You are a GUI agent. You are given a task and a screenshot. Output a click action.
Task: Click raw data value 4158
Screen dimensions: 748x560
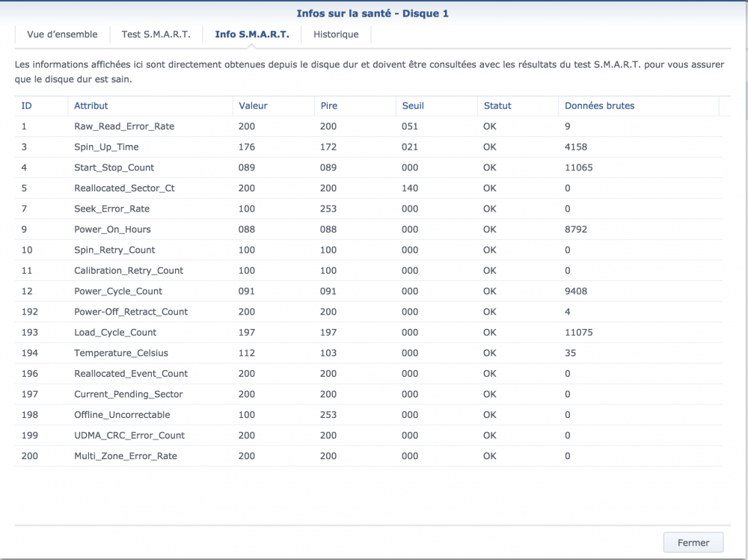pos(576,147)
